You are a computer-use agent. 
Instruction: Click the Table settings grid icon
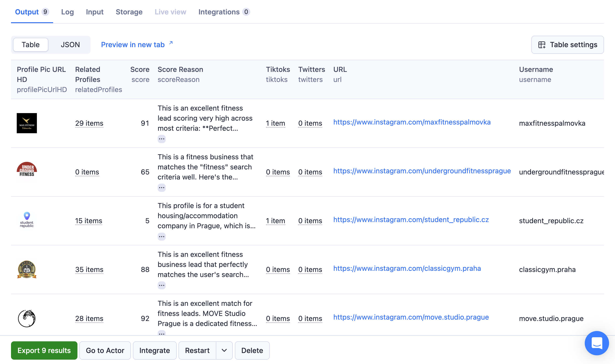pos(542,45)
